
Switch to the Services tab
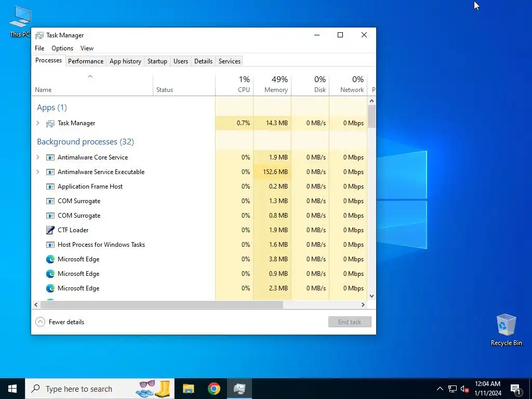coord(229,61)
